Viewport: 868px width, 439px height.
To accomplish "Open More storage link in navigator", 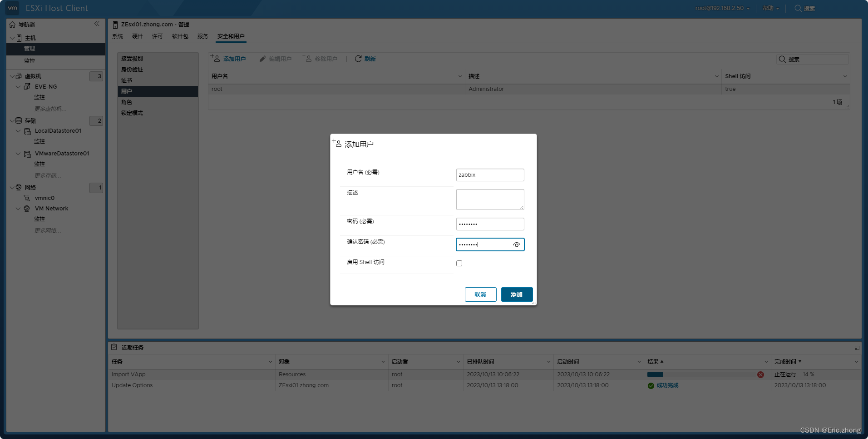I will [48, 176].
